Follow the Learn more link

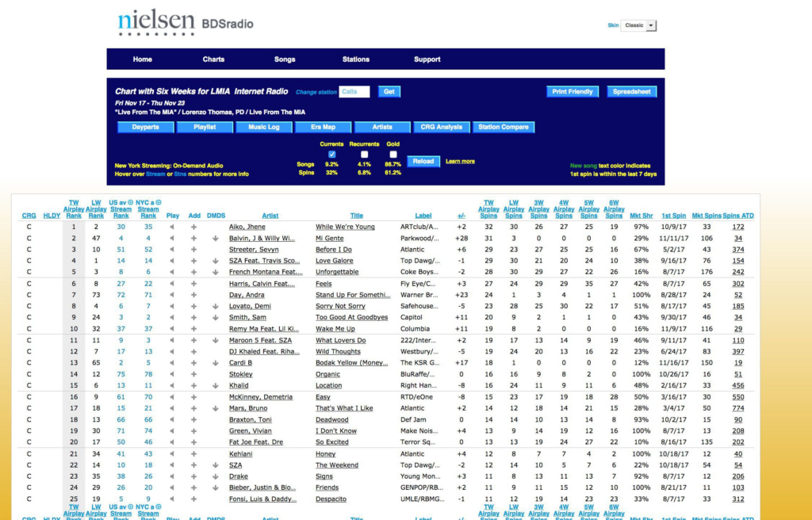tap(460, 162)
